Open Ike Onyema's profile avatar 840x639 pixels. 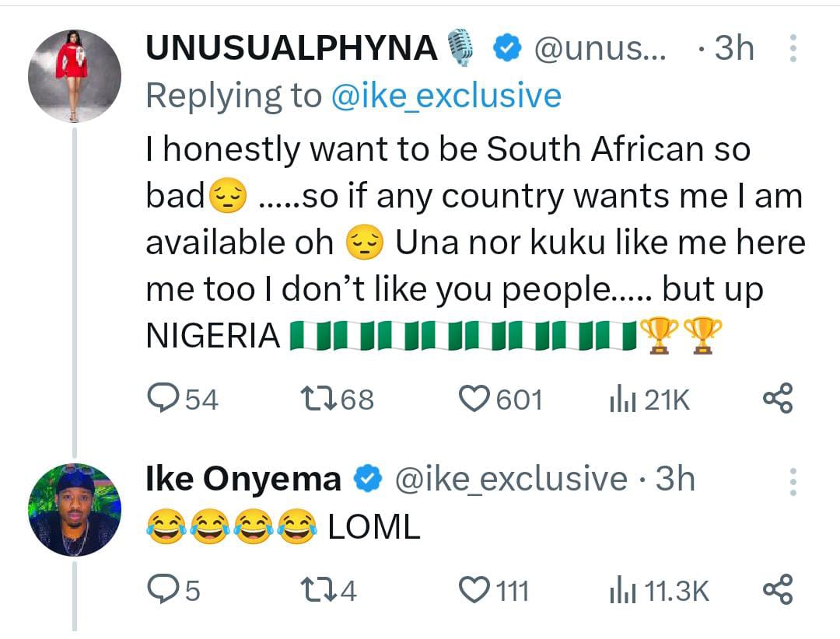[x=75, y=510]
